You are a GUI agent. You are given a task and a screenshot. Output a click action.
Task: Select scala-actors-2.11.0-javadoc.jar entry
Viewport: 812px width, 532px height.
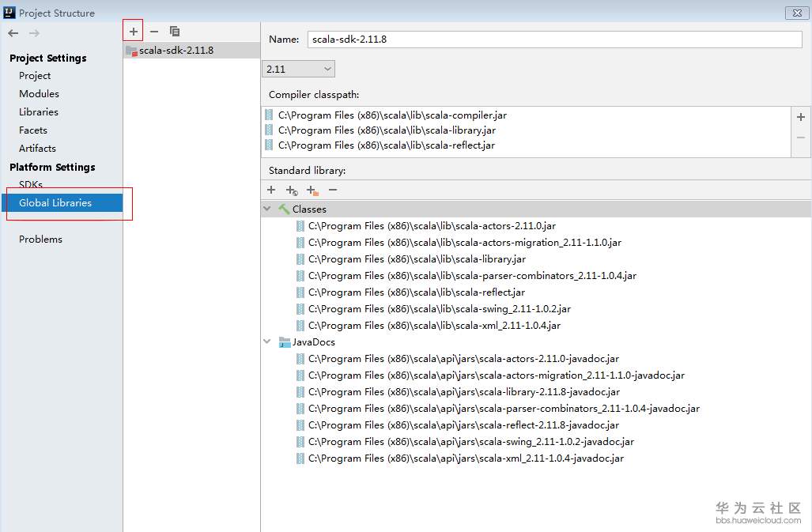click(463, 358)
